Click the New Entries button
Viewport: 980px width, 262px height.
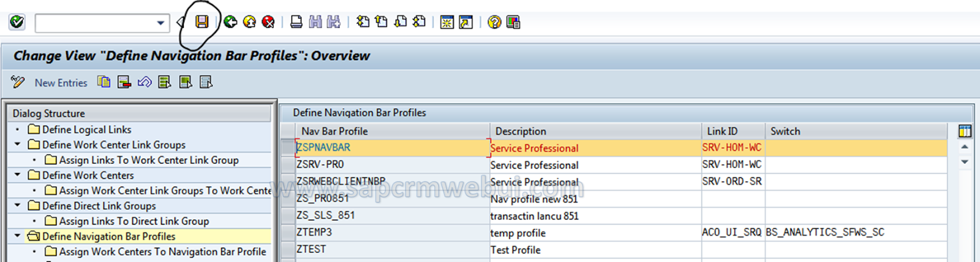61,83
